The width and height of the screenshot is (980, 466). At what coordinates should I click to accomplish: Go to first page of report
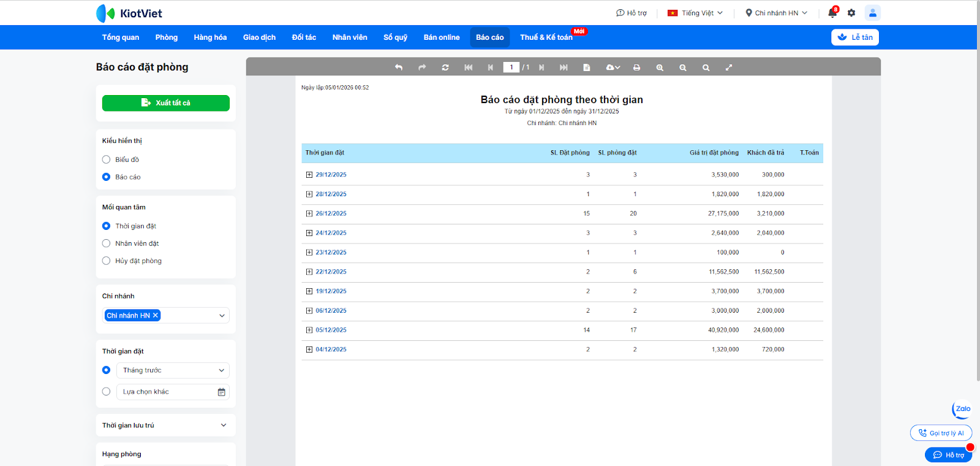coord(469,67)
